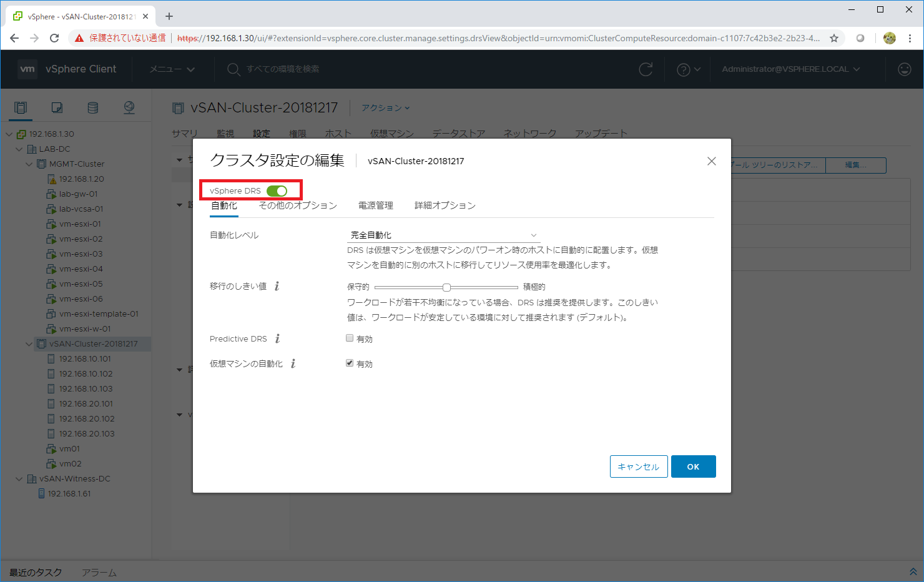Open the VMs and Templates view icon

tap(57, 107)
